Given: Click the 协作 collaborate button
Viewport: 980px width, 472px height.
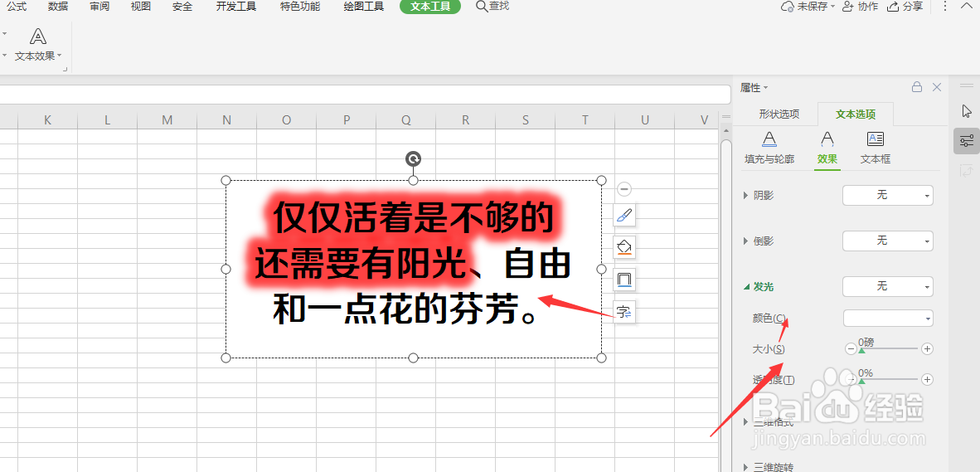Looking at the screenshot, I should click(x=860, y=7).
